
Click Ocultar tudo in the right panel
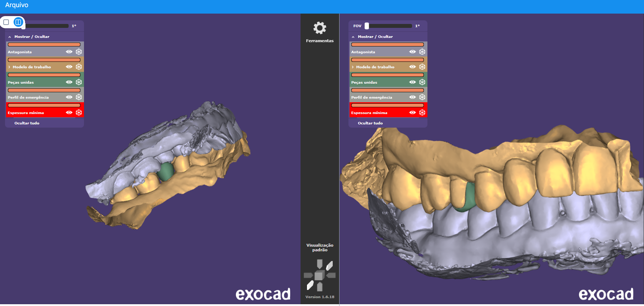point(370,123)
